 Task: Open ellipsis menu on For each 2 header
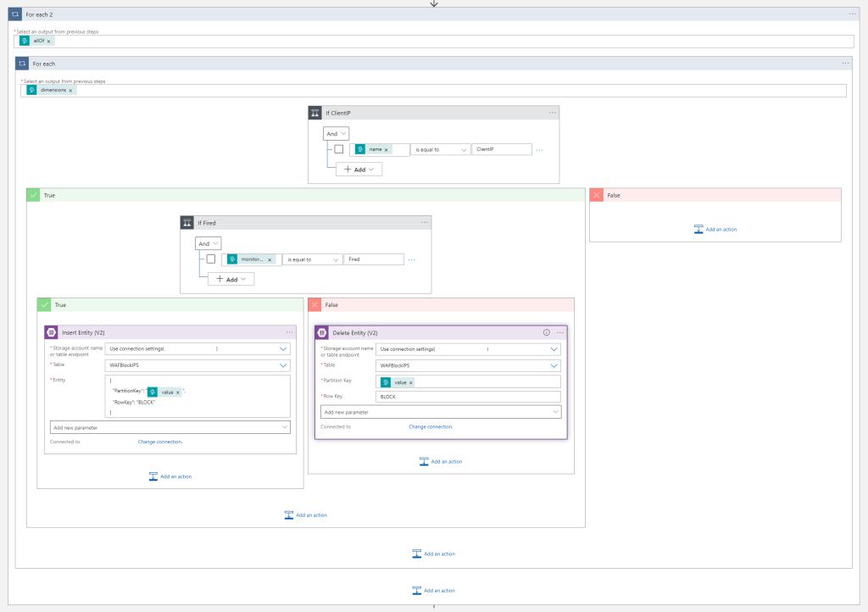point(853,14)
